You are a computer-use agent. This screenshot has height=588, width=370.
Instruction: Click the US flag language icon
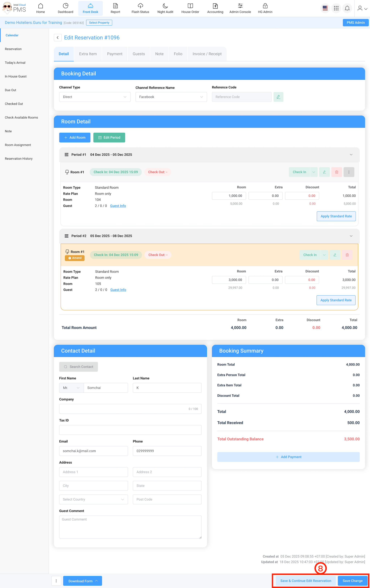coord(325,8)
